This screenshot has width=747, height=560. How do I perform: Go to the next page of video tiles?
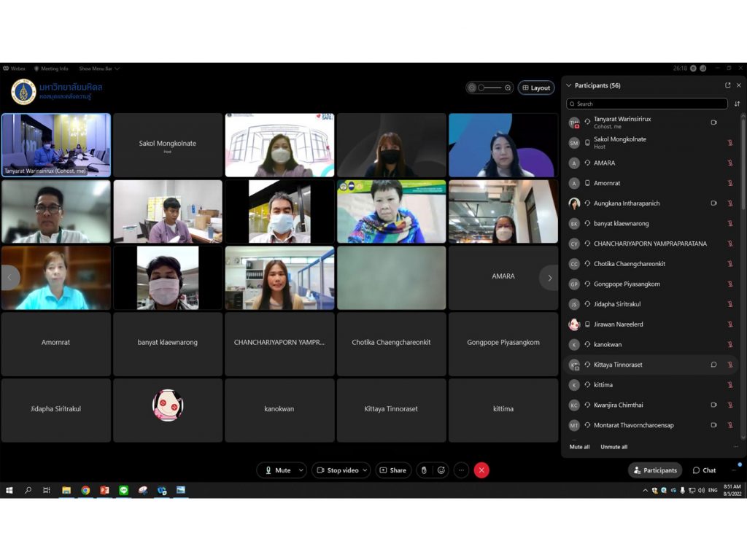549,278
